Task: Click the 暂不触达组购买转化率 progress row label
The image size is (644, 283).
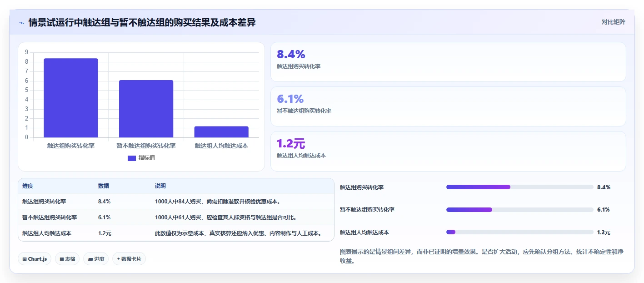Action: coord(367,210)
